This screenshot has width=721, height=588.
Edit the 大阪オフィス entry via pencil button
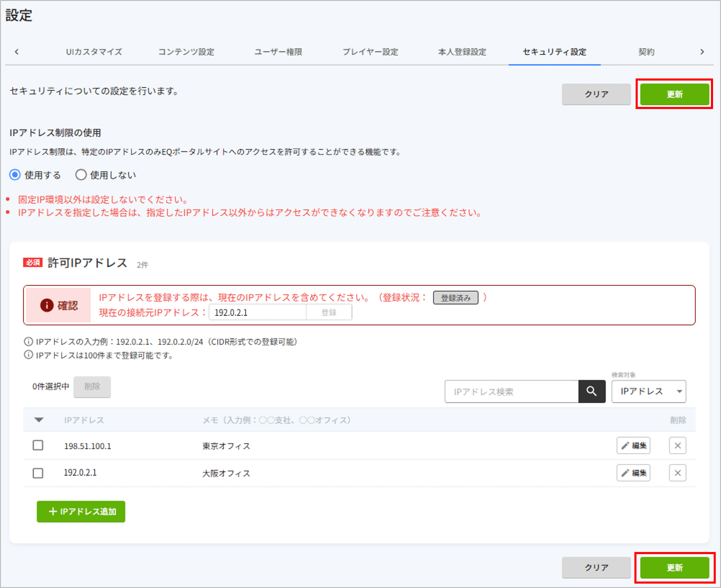633,473
